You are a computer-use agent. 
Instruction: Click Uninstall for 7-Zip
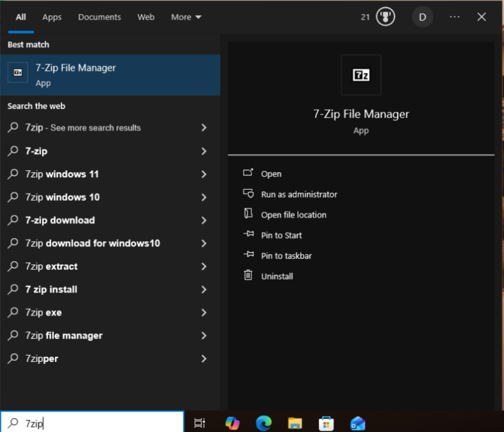point(277,277)
